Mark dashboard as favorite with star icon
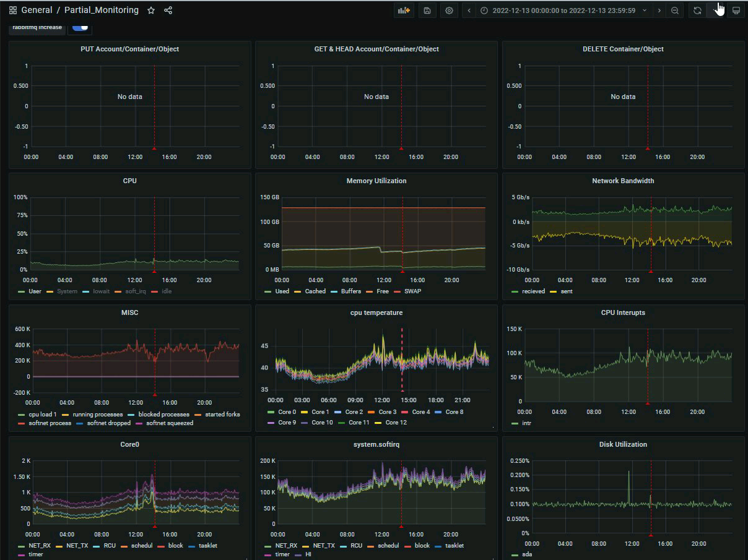Screen dimensions: 748x560 [151, 11]
